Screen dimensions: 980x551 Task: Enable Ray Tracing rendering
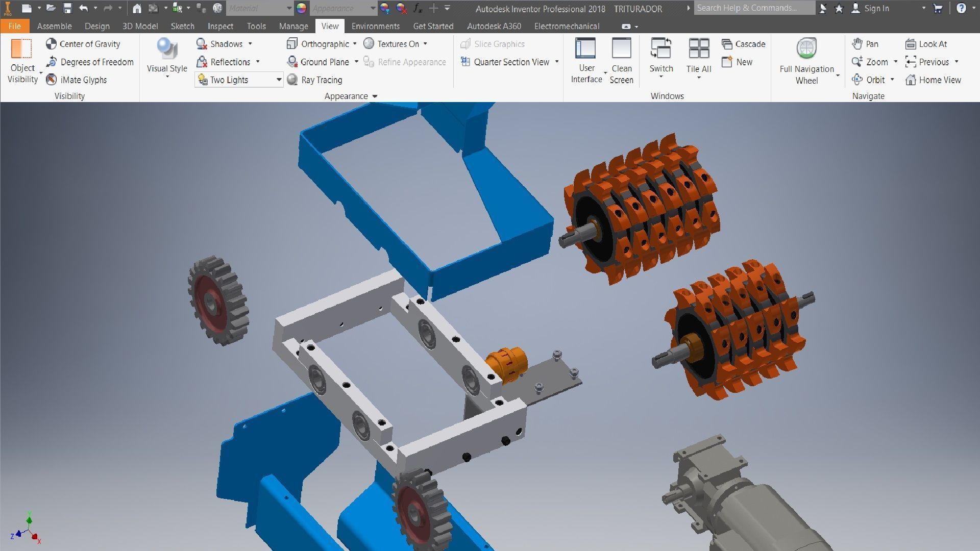(x=314, y=80)
